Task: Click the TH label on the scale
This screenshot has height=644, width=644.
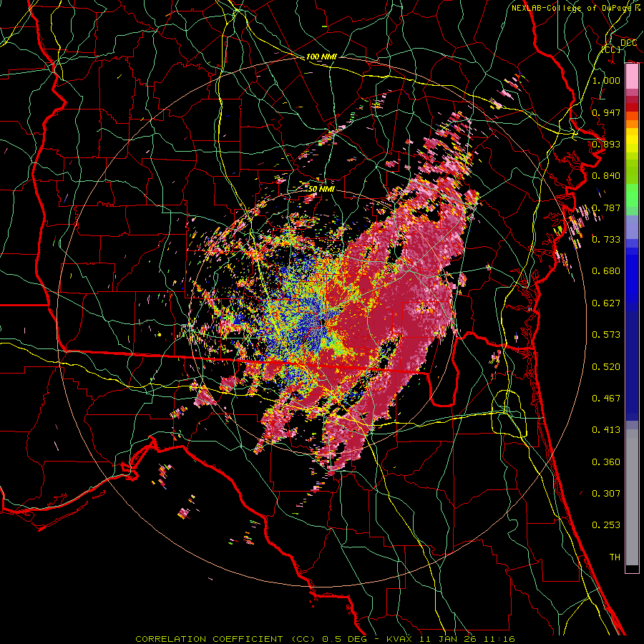Action: tap(615, 557)
